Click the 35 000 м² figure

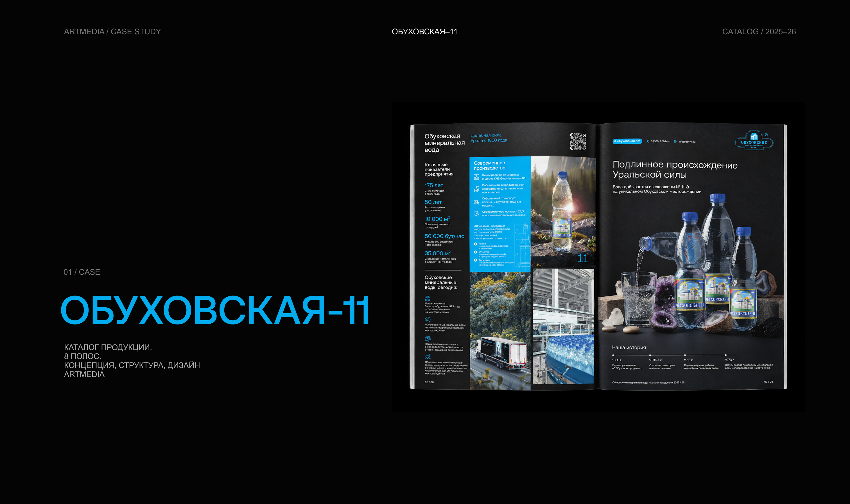[x=437, y=253]
